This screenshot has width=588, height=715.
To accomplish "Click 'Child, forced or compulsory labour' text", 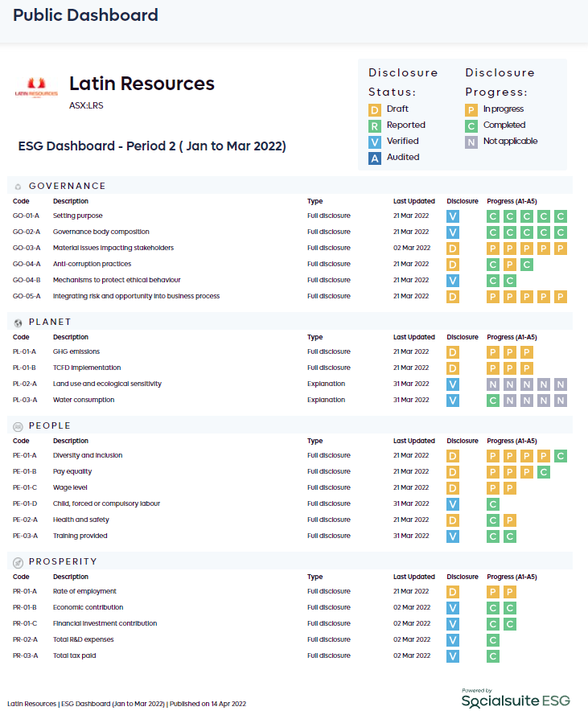I will point(106,503).
